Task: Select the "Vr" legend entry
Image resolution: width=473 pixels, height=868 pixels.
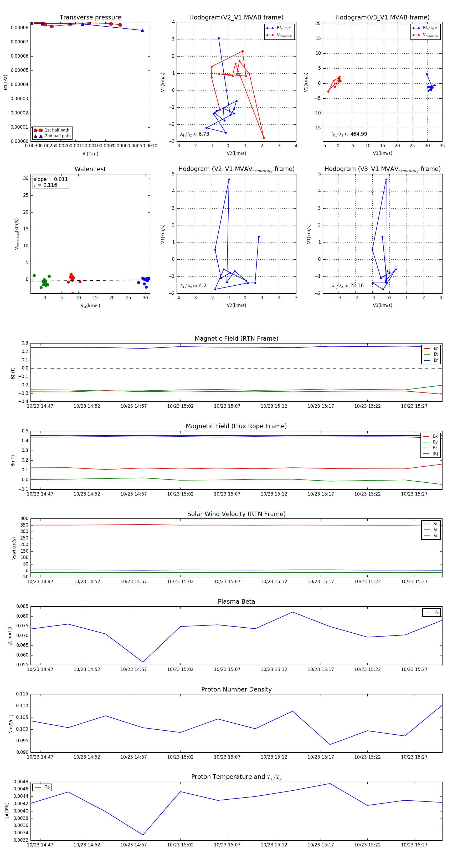Action: (x=431, y=524)
